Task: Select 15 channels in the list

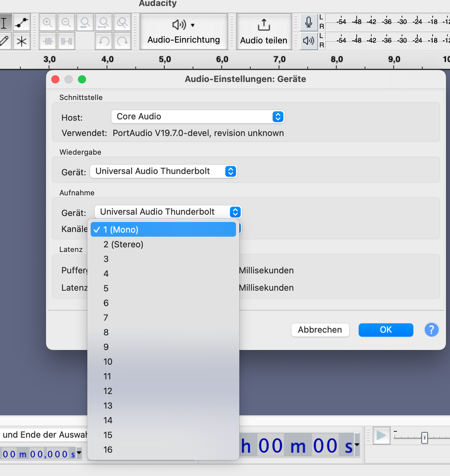Action: tap(163, 435)
